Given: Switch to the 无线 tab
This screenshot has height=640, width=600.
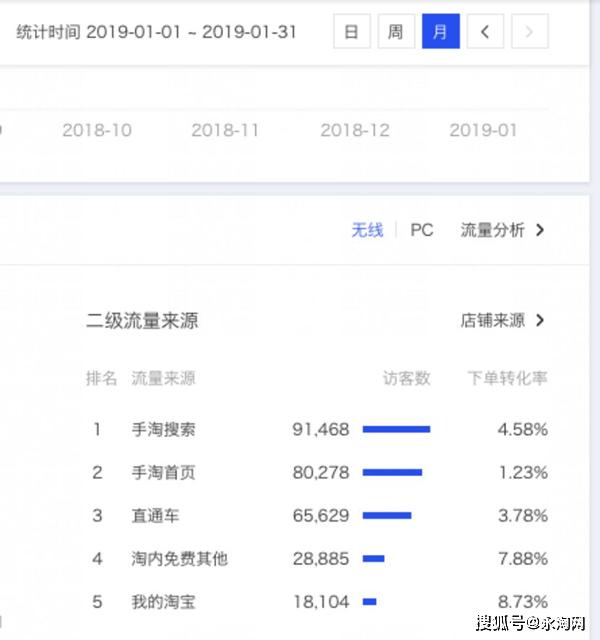Looking at the screenshot, I should (x=367, y=230).
